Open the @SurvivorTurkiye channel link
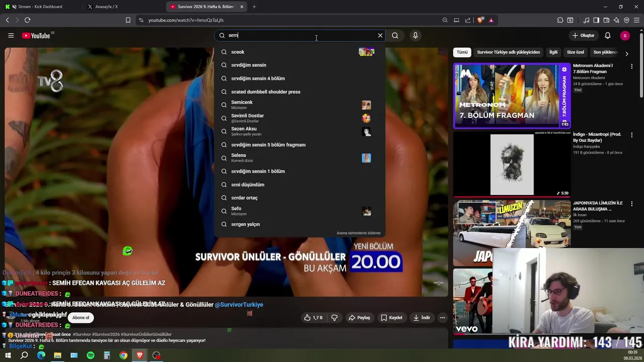644x362 pixels. click(x=239, y=305)
